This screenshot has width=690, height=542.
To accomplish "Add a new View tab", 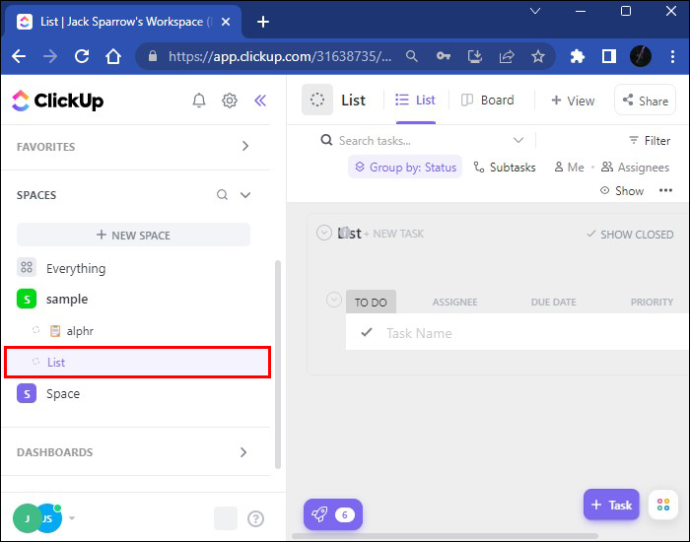I will tap(573, 101).
